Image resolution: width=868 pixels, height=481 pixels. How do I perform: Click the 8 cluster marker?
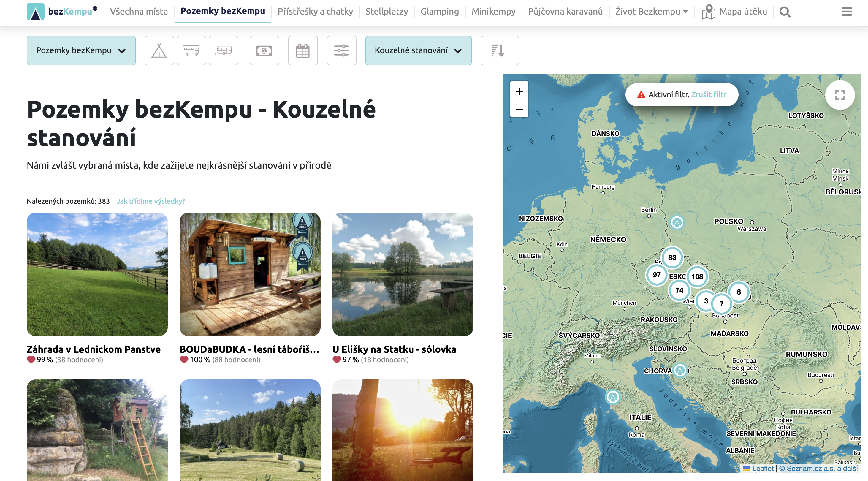click(x=739, y=292)
